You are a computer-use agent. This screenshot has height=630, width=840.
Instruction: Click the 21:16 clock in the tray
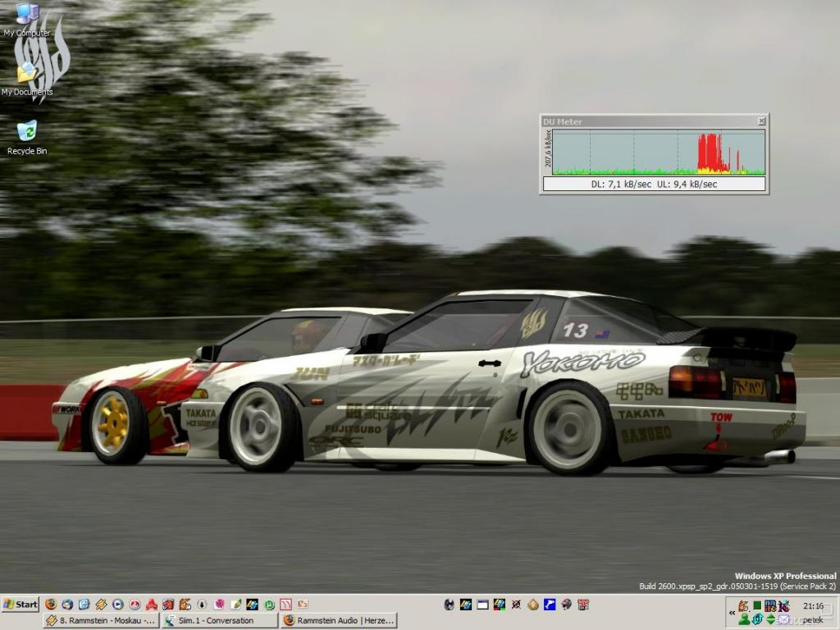pos(813,606)
